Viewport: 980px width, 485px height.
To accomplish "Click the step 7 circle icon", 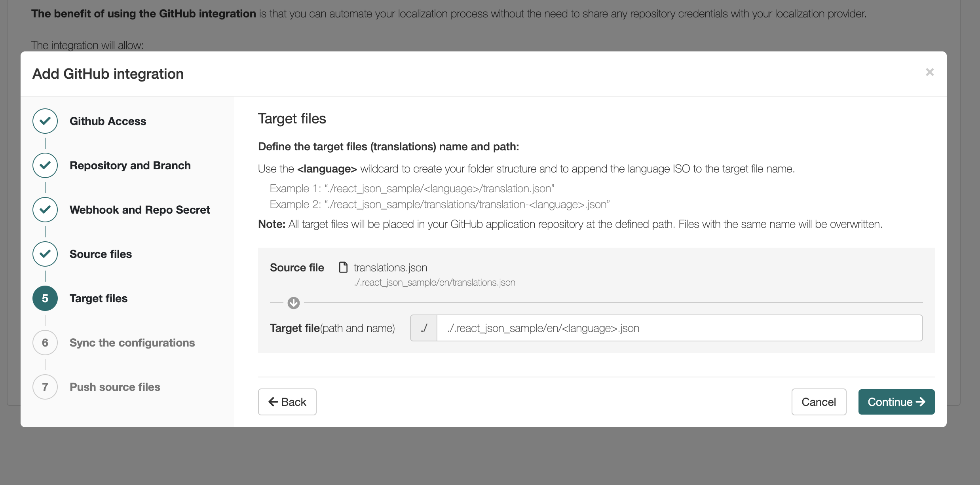I will tap(45, 387).
